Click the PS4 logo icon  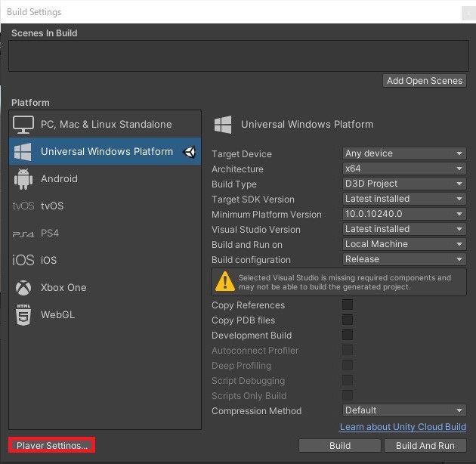tap(23, 234)
